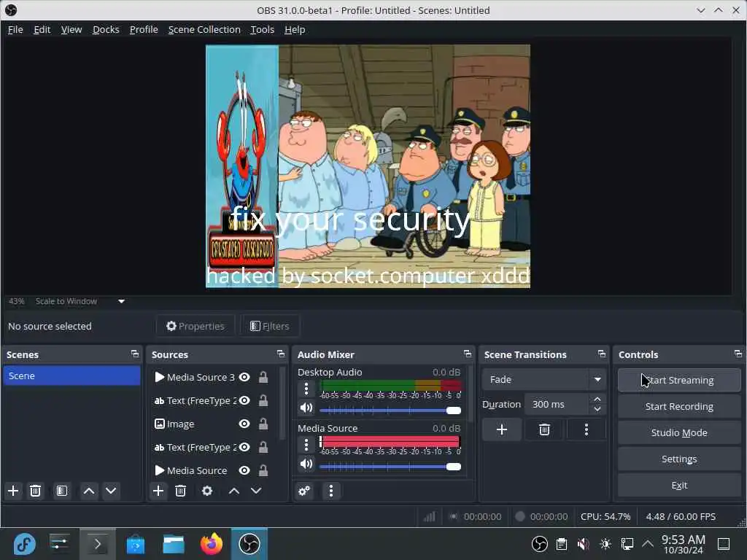Click the transition Duration field showing 300 ms
The width and height of the screenshot is (747, 560).
[557, 404]
